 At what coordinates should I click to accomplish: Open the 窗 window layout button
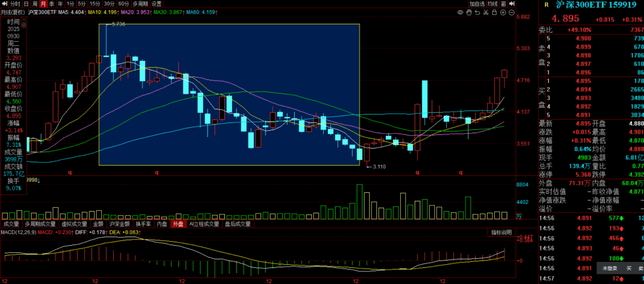click(504, 4)
